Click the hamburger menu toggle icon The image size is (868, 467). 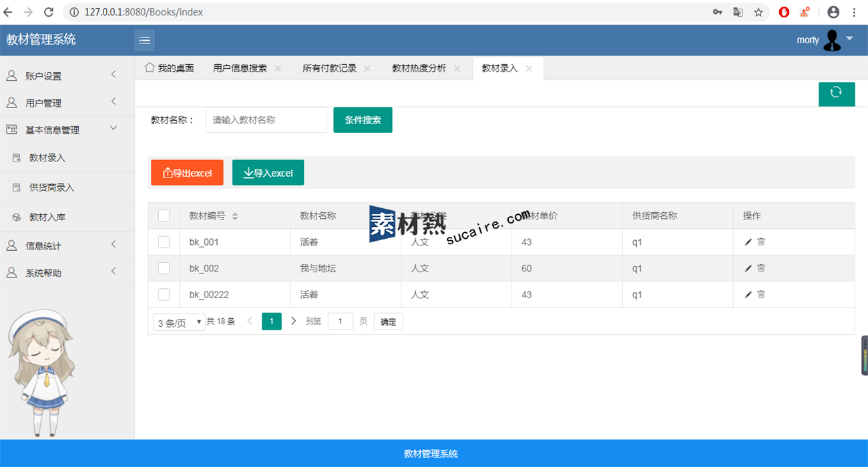(144, 40)
